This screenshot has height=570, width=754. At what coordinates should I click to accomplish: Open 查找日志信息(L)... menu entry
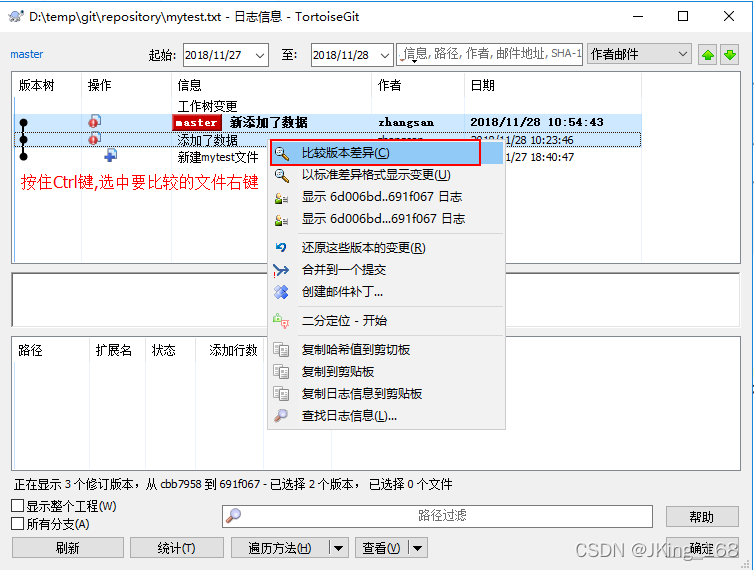[x=386, y=416]
